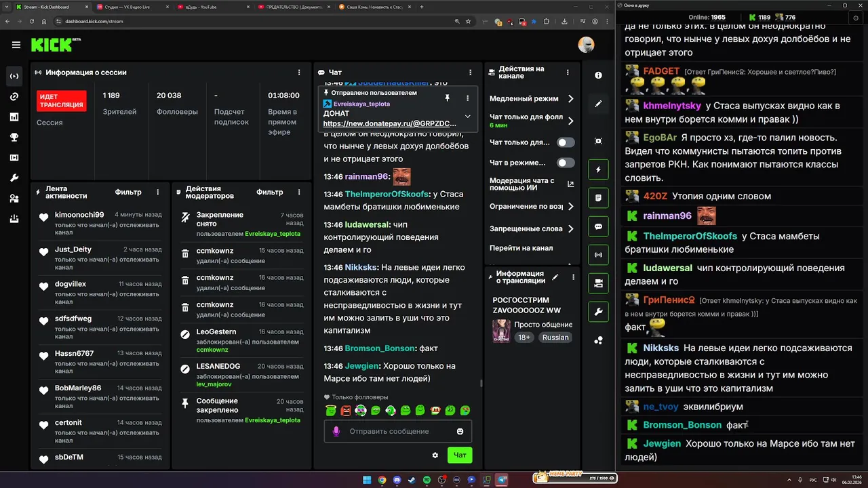Image resolution: width=868 pixels, height=488 pixels.
Task: Open the tab search dropdown arrow in Chrome
Action: (x=7, y=7)
